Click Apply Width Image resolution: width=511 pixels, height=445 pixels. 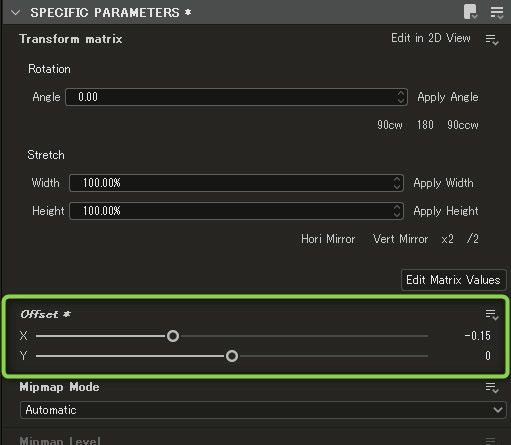click(443, 183)
